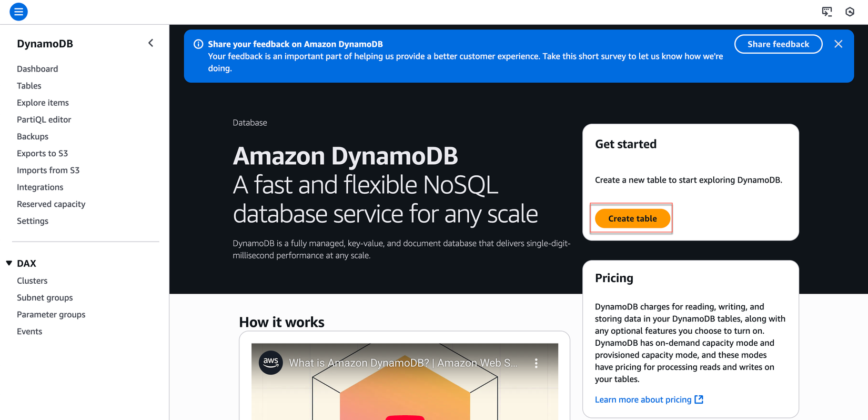
Task: Open the hamburger navigation menu icon
Action: [x=18, y=12]
